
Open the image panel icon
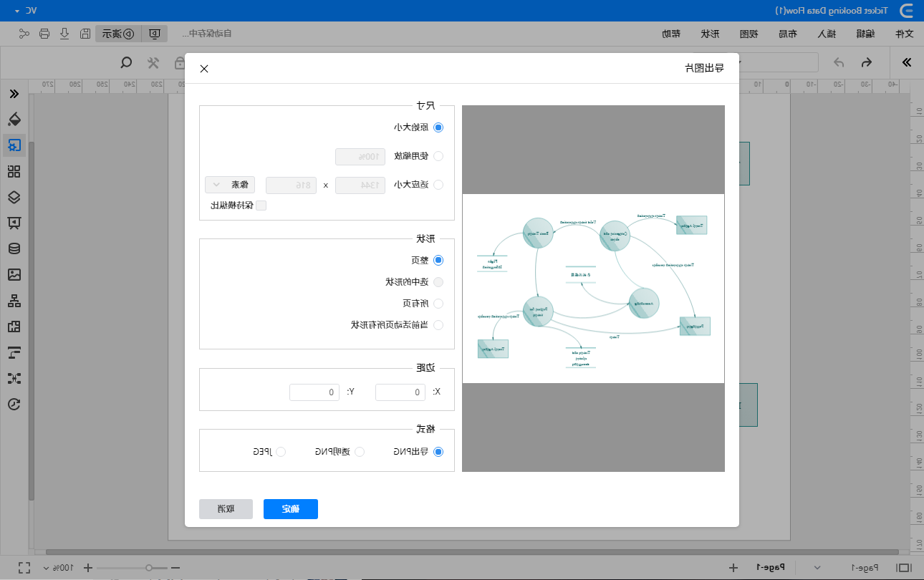pyautogui.click(x=14, y=274)
